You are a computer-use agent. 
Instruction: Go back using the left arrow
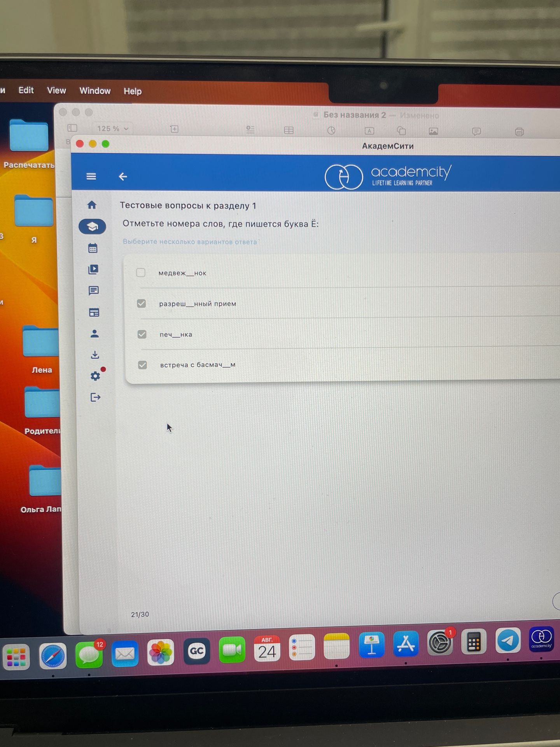(x=123, y=177)
